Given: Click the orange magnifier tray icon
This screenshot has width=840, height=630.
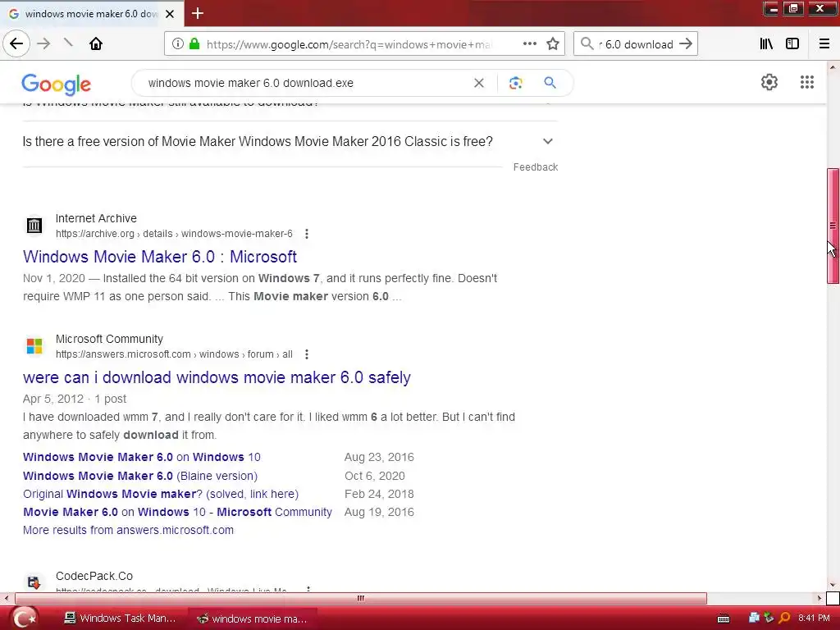Looking at the screenshot, I should (x=784, y=619).
